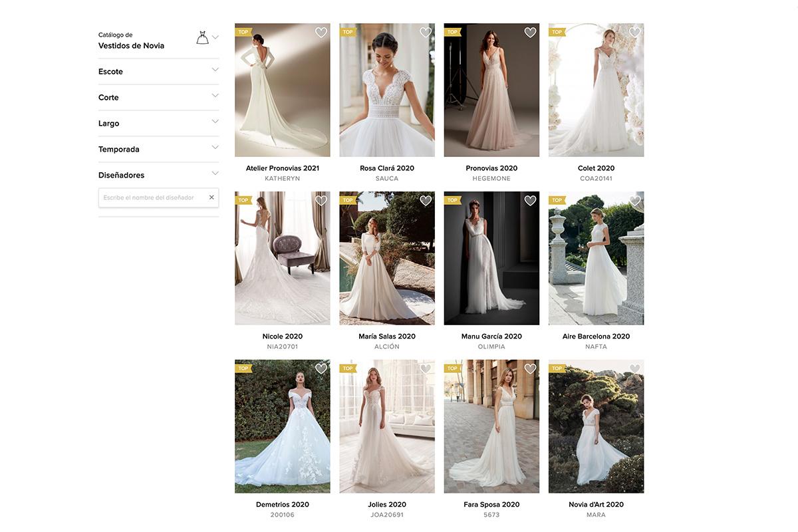Viewport: 798px width, 532px height.
Task: View the Demetrios 200106 dress photo
Action: click(283, 426)
